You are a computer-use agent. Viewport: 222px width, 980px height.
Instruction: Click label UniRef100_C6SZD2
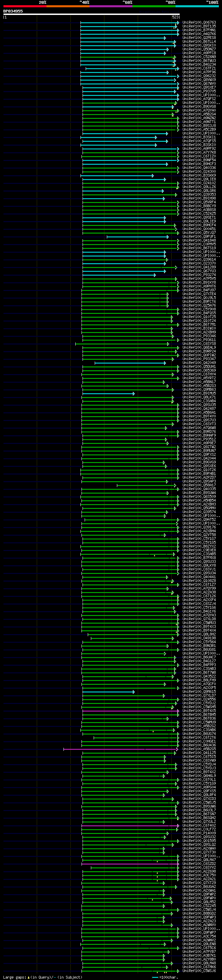click(x=199, y=864)
